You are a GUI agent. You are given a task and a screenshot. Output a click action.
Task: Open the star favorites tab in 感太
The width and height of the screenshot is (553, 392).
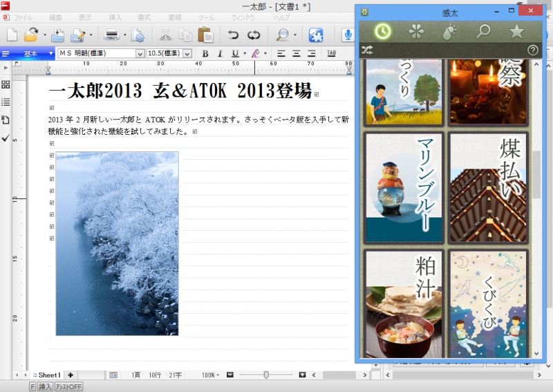tap(516, 31)
